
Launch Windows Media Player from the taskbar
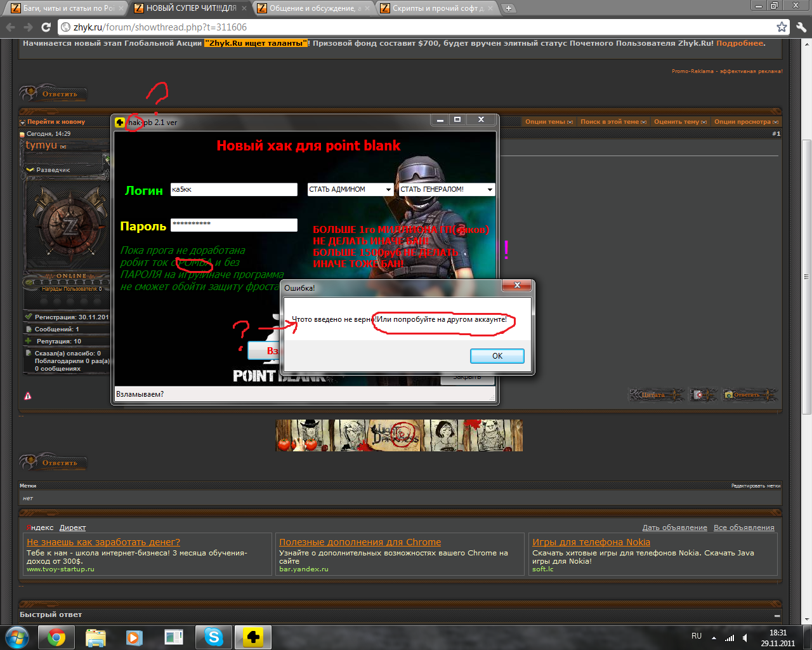click(x=134, y=637)
